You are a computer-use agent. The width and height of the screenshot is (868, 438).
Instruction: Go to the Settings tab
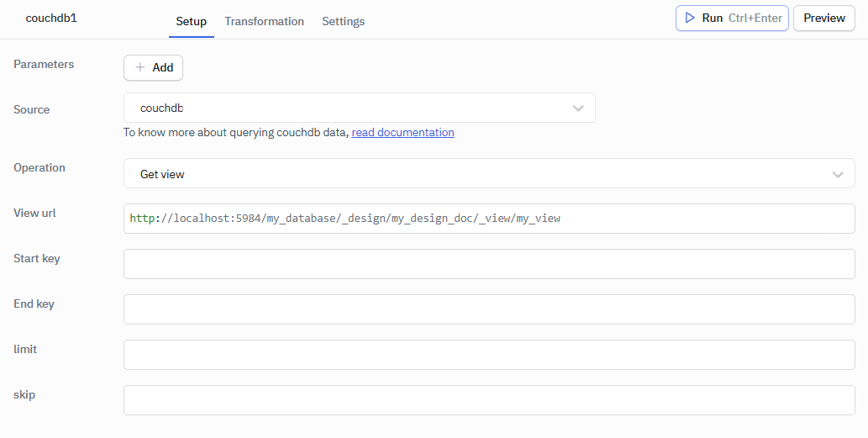coord(343,21)
